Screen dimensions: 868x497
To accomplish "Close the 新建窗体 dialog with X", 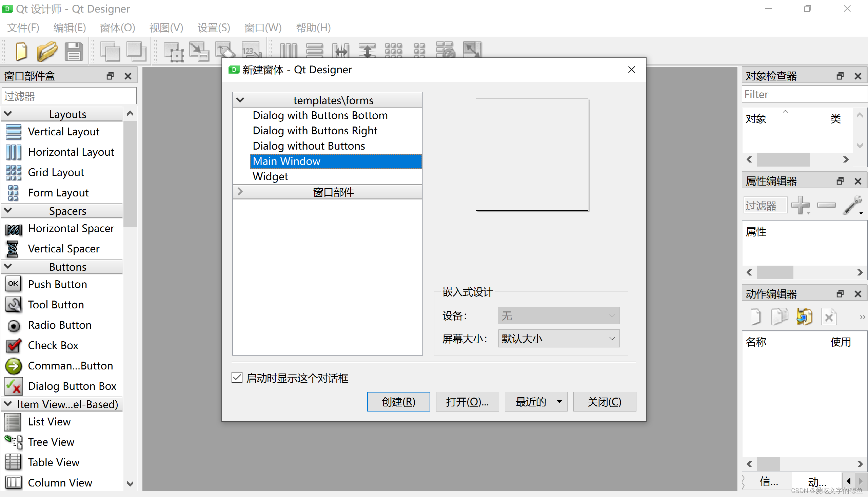I will point(631,70).
